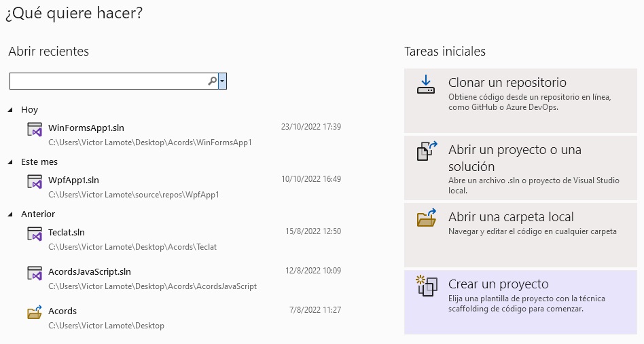The height and width of the screenshot is (344, 644).
Task: Click the date 10/10/2022 16:49
Action: coord(311,179)
